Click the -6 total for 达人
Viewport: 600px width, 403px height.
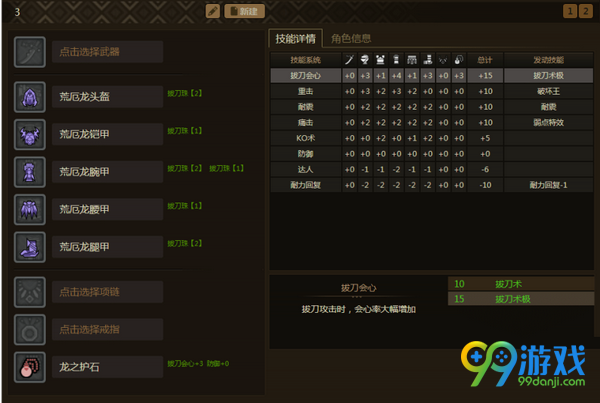pyautogui.click(x=485, y=169)
